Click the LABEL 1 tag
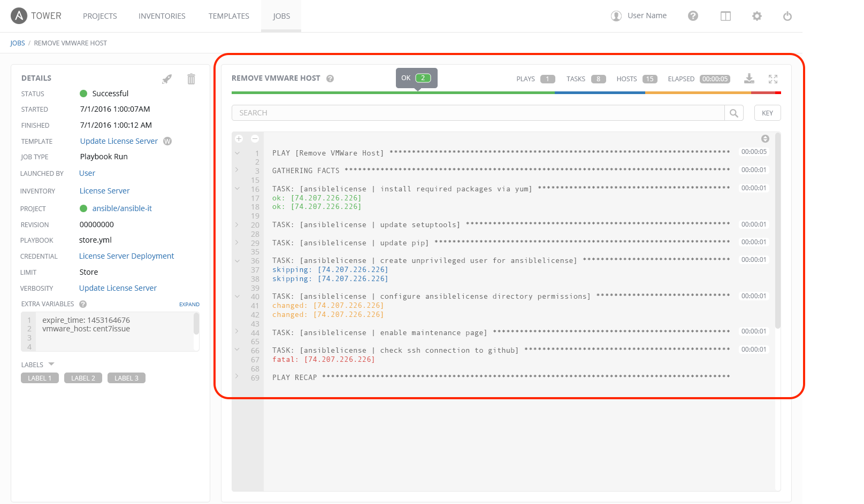Screen dimensions: 864x504 click(40, 378)
